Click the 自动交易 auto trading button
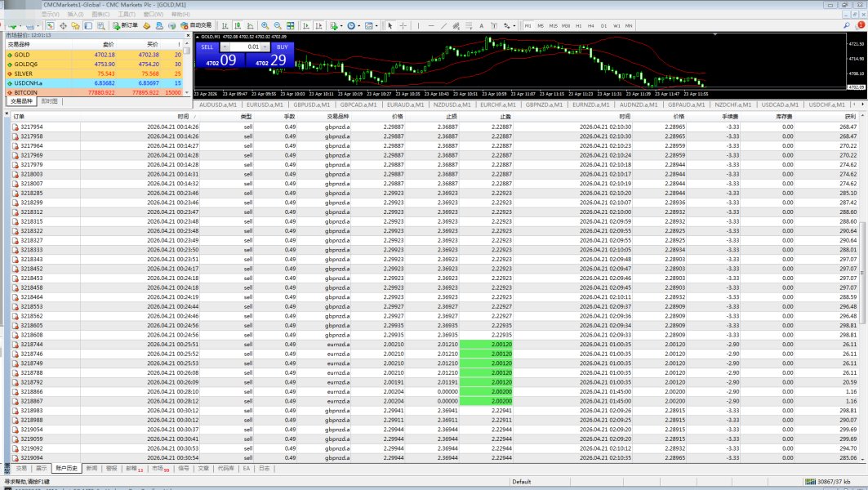 tap(197, 25)
